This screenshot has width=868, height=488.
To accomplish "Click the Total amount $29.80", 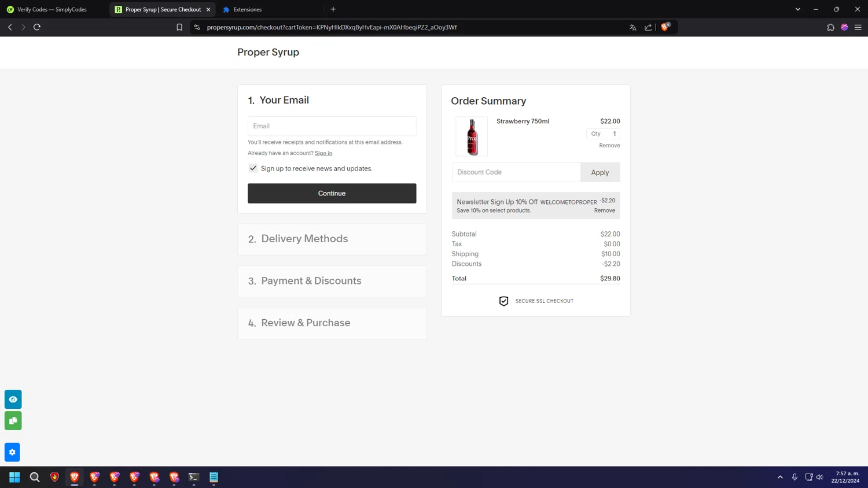I will pos(610,279).
